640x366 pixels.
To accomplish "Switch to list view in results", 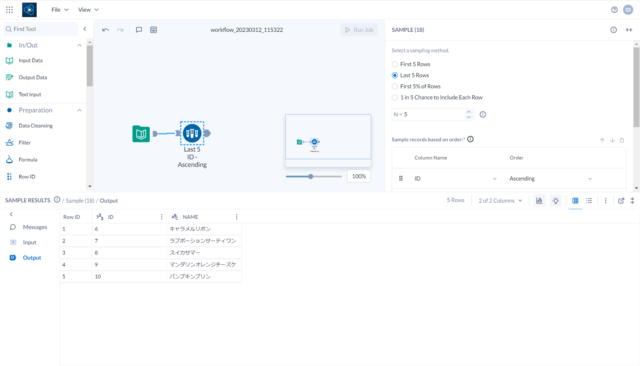I will [x=589, y=200].
